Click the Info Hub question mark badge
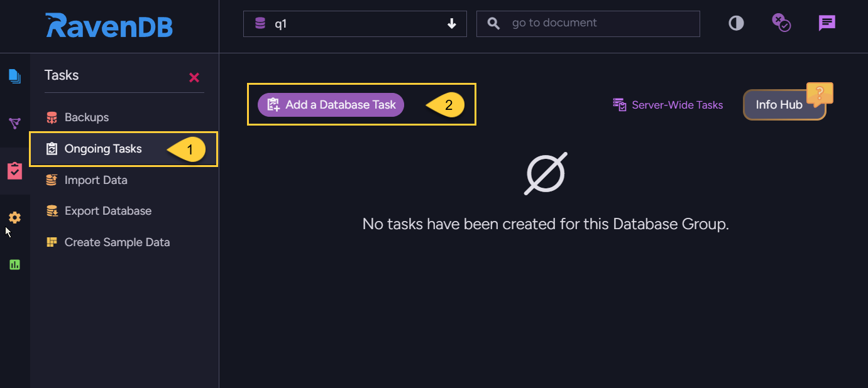The height and width of the screenshot is (388, 868). 819,94
